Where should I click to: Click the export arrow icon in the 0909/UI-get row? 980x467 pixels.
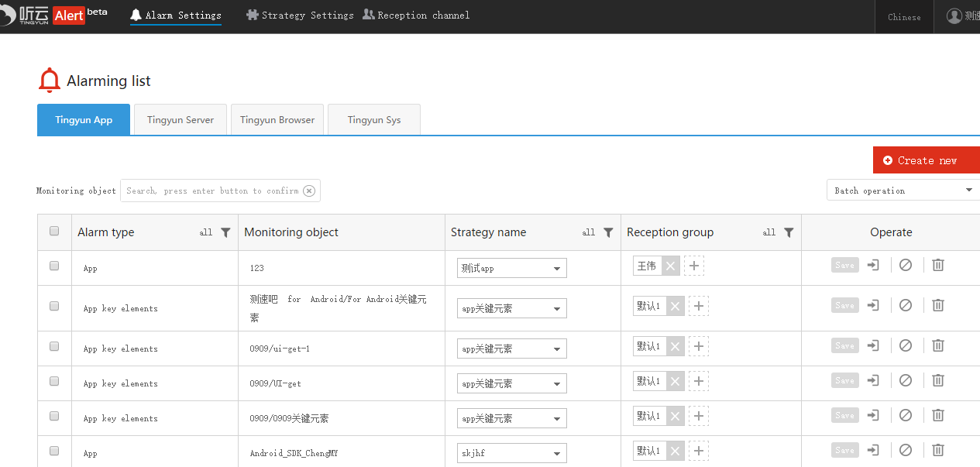873,380
